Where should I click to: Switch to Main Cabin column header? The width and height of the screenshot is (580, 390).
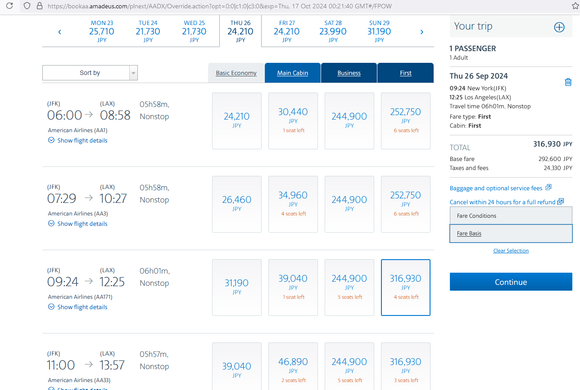[293, 73]
